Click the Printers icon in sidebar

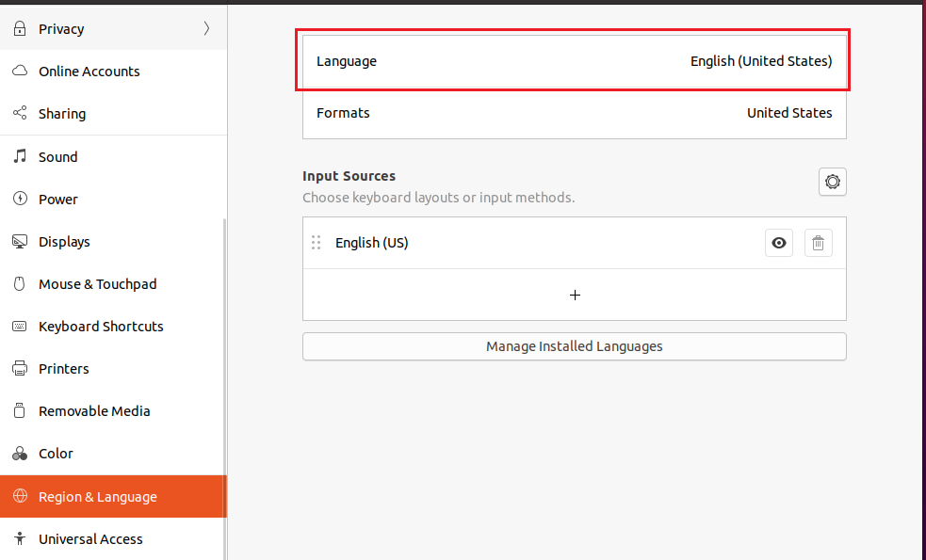pos(19,369)
